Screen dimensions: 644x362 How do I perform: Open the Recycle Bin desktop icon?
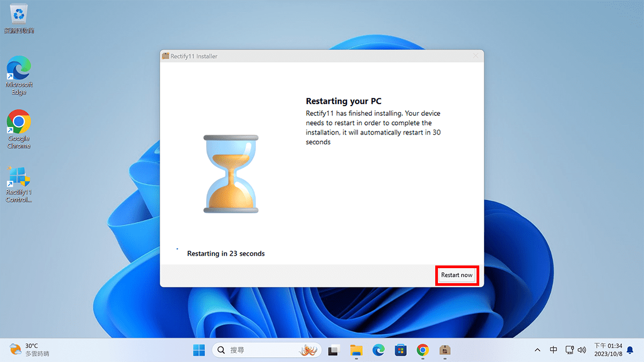[x=19, y=18]
